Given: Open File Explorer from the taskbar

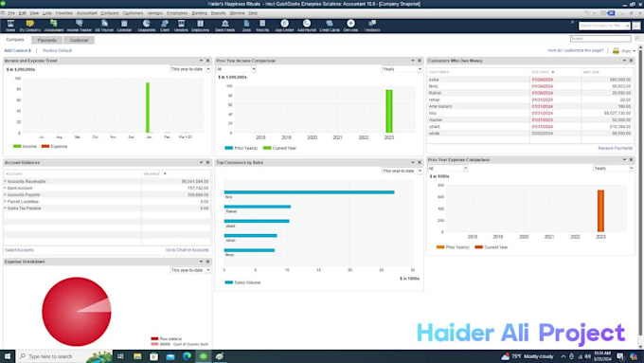Looking at the screenshot, I should [137, 356].
